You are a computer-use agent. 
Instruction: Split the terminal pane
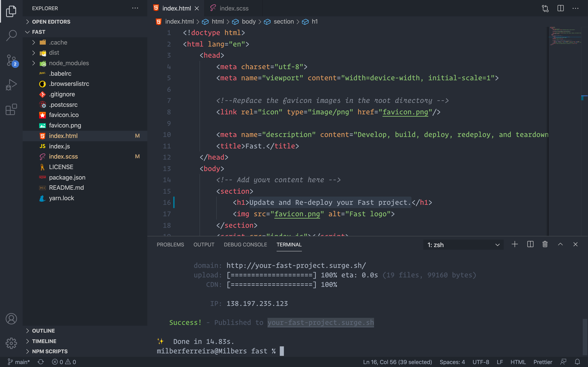(x=530, y=244)
